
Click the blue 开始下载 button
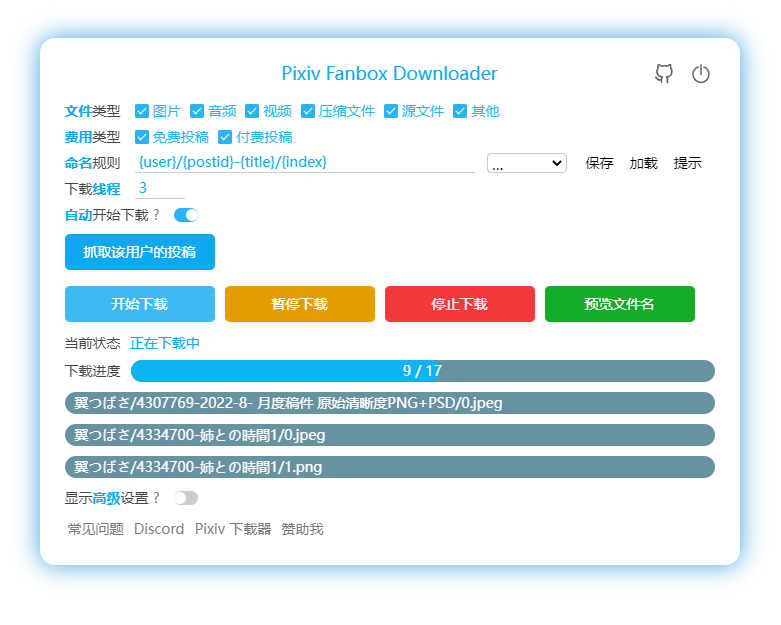click(140, 304)
